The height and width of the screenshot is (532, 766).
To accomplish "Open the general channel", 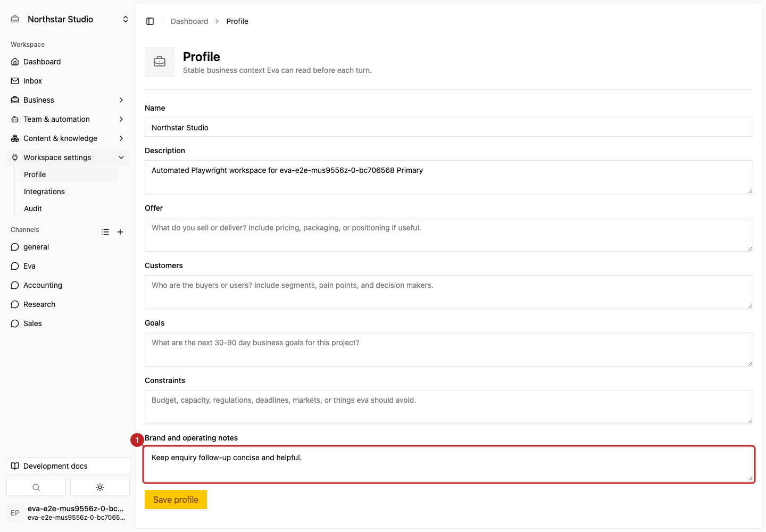I will pos(68,247).
